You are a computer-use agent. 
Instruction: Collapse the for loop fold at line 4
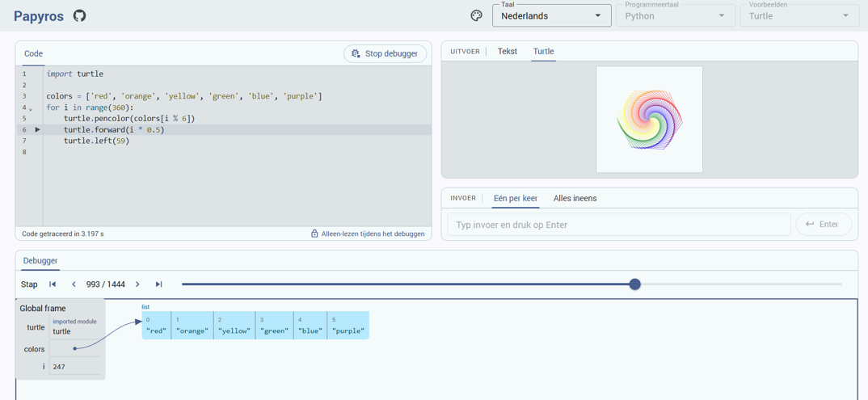point(31,108)
